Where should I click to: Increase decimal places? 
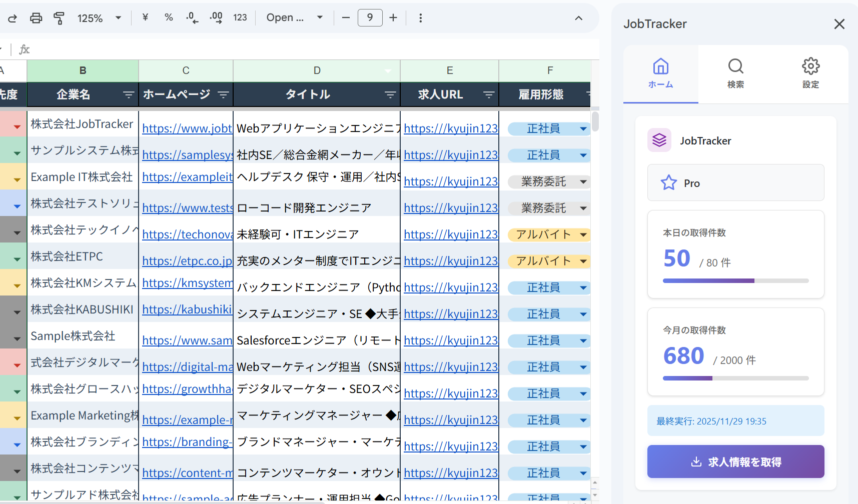(x=216, y=17)
